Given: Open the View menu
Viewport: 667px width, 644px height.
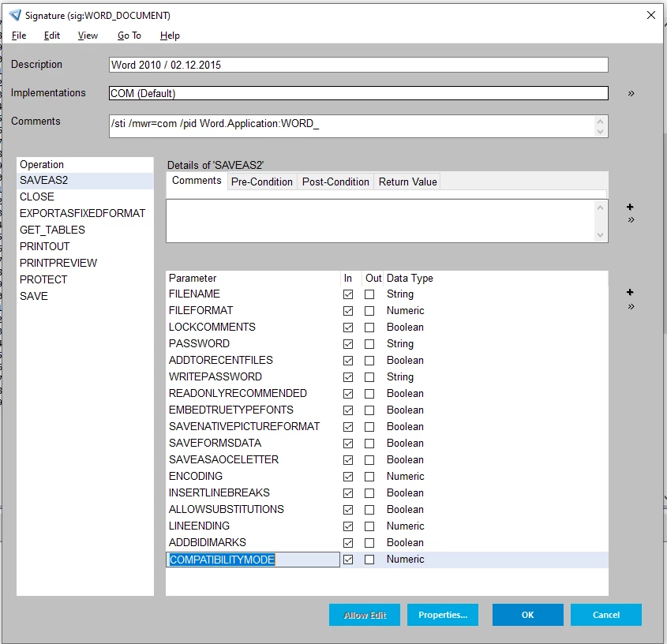Looking at the screenshot, I should pos(88,36).
